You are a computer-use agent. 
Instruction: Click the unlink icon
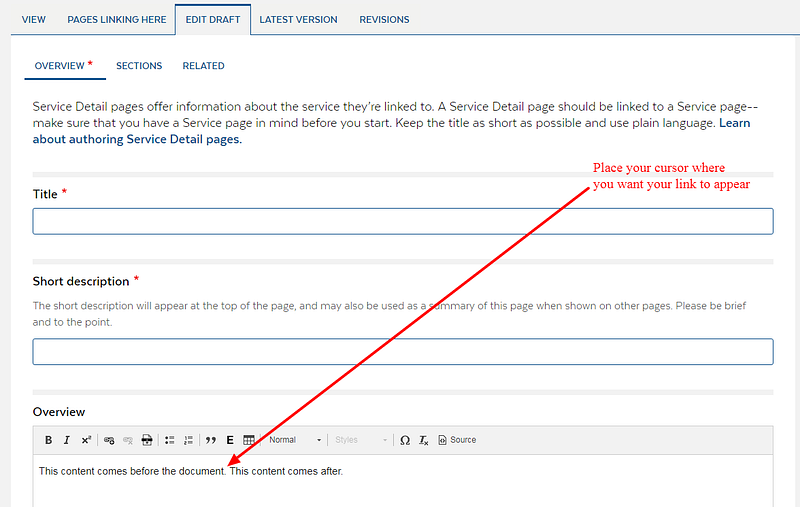click(128, 440)
